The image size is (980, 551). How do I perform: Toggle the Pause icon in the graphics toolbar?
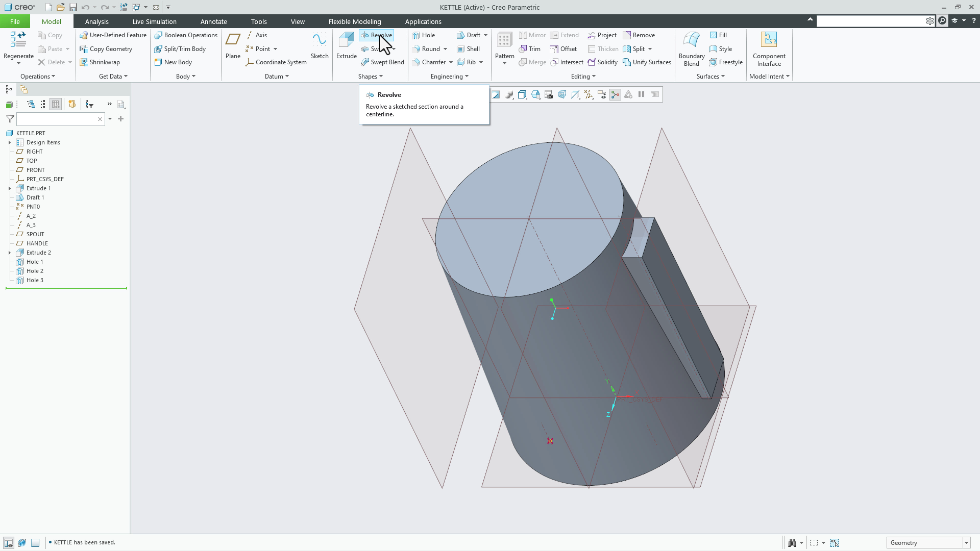(x=641, y=94)
